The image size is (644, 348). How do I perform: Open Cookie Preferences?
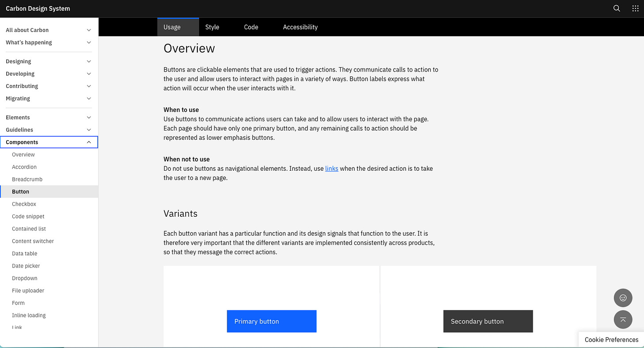coord(611,340)
